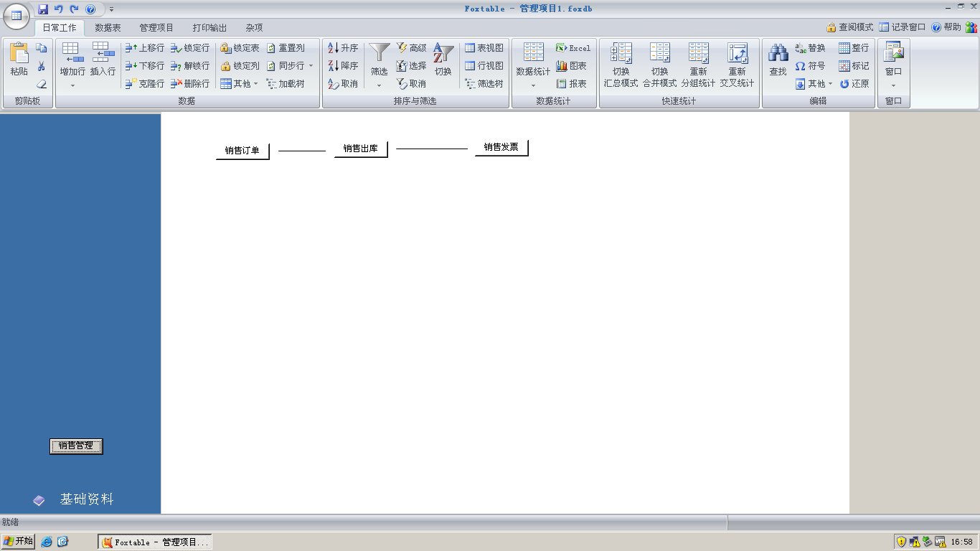This screenshot has width=980, height=551.
Task: Lock the table with 锁定表
Action: (x=240, y=48)
